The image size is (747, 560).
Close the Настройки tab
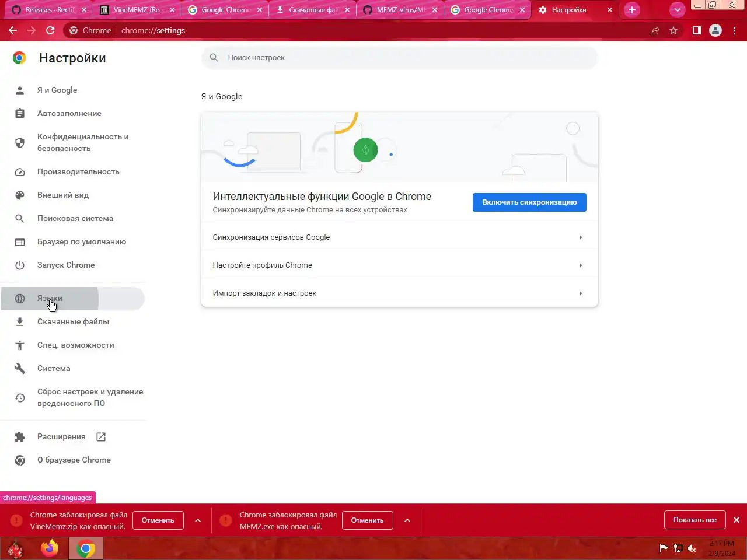[x=610, y=10]
